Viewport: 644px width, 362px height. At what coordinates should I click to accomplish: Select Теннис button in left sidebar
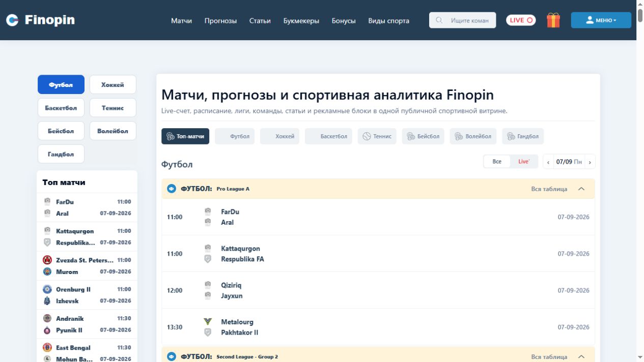point(113,108)
